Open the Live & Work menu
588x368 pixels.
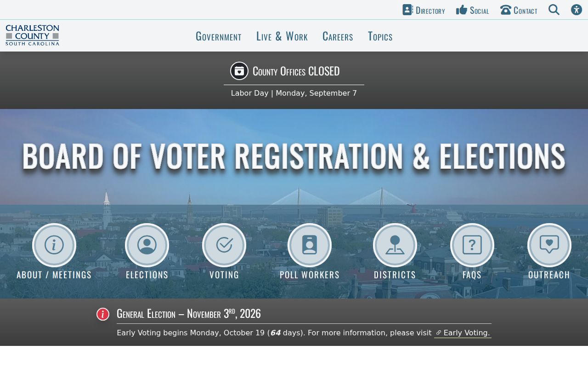click(282, 36)
